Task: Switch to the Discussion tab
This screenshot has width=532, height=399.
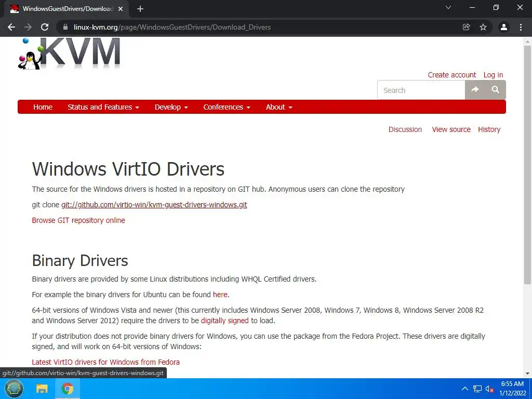Action: tap(405, 129)
